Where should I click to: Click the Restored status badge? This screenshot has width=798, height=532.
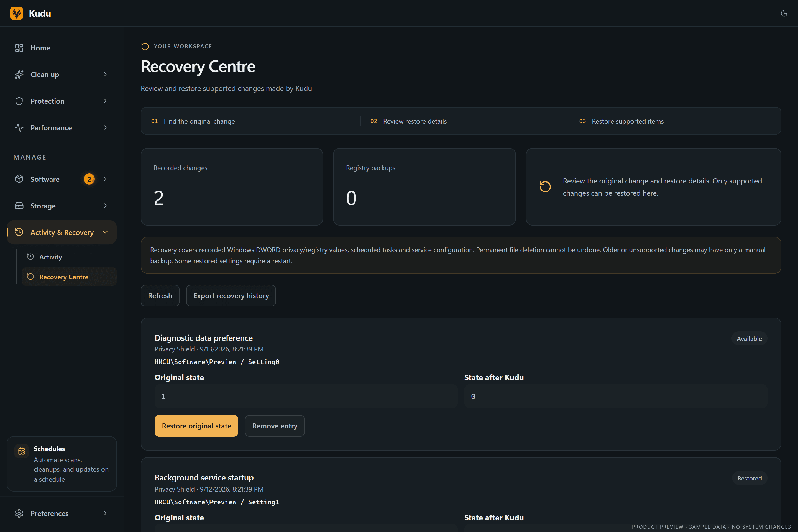coord(750,479)
